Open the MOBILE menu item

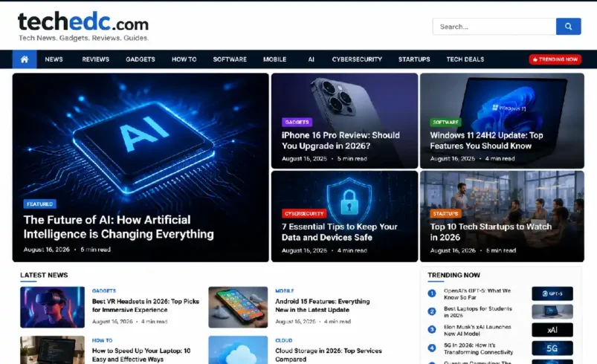[x=274, y=59]
